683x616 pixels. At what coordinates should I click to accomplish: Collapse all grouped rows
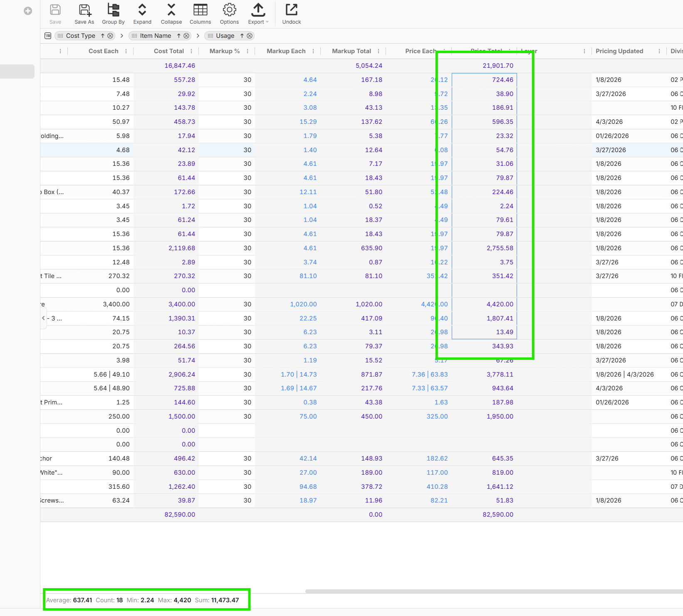[171, 14]
